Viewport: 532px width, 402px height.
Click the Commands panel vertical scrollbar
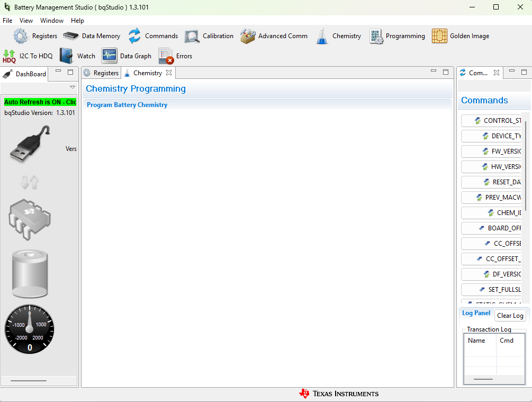click(x=526, y=166)
